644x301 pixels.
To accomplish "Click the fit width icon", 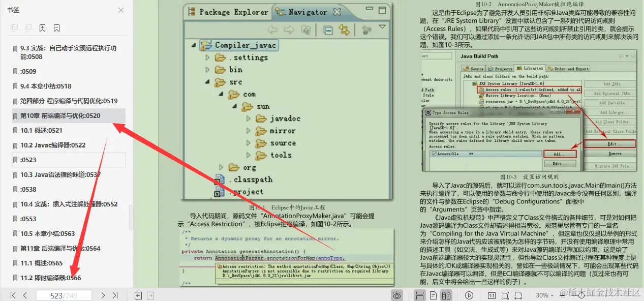I will (x=519, y=295).
